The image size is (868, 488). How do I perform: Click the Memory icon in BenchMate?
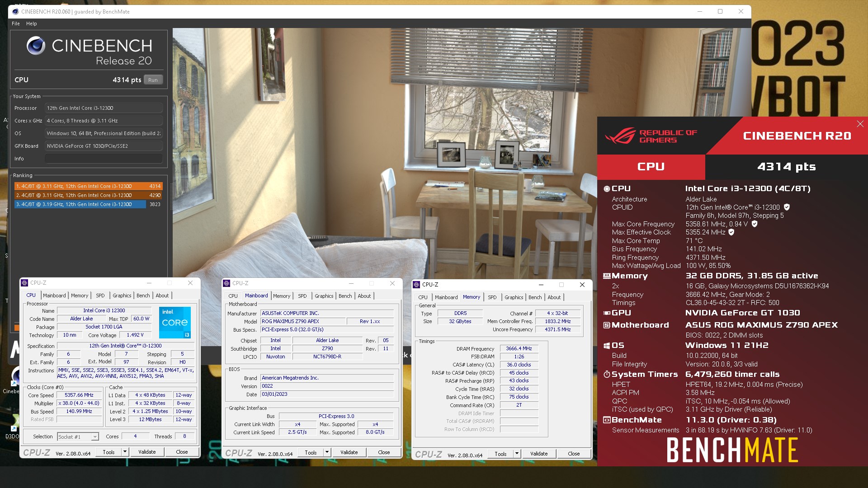(607, 276)
